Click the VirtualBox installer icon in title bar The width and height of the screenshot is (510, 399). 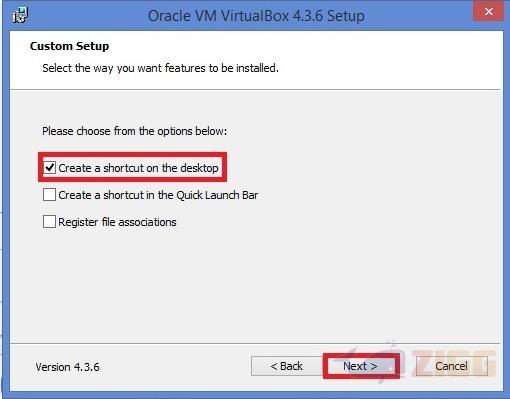coord(20,15)
